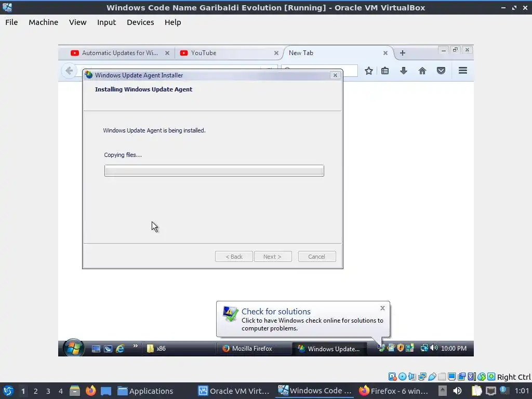532x399 pixels.
Task: Switch to host workspace 2
Action: [x=36, y=391]
